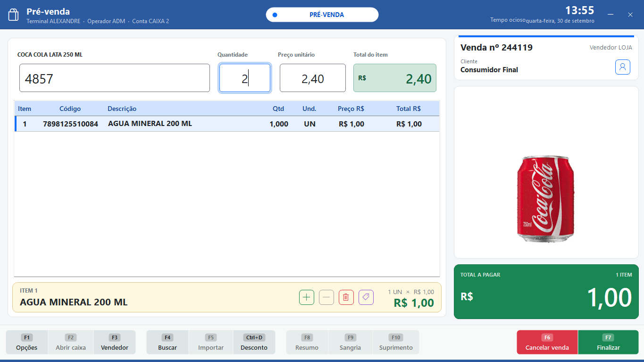Click the Preço R$ column header
This screenshot has height=362, width=644.
(351, 109)
